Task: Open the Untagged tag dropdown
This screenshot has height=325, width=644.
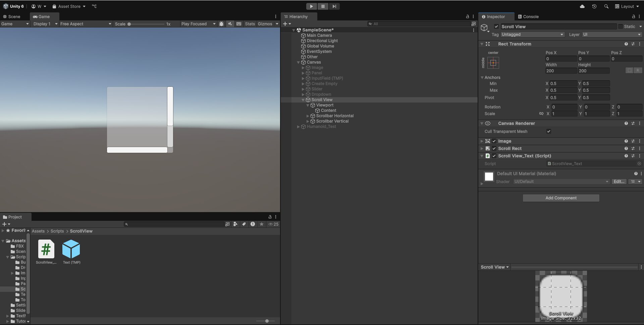Action: tap(532, 35)
